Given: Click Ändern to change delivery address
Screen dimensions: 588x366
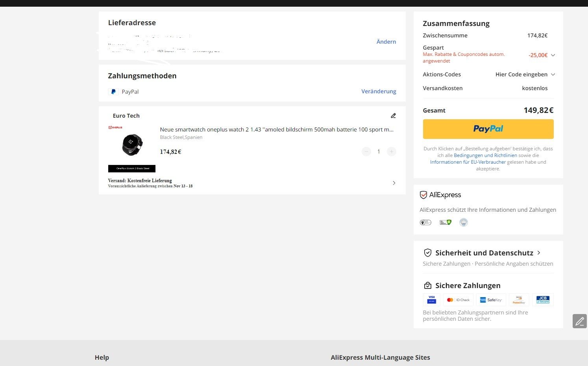Looking at the screenshot, I should (386, 42).
